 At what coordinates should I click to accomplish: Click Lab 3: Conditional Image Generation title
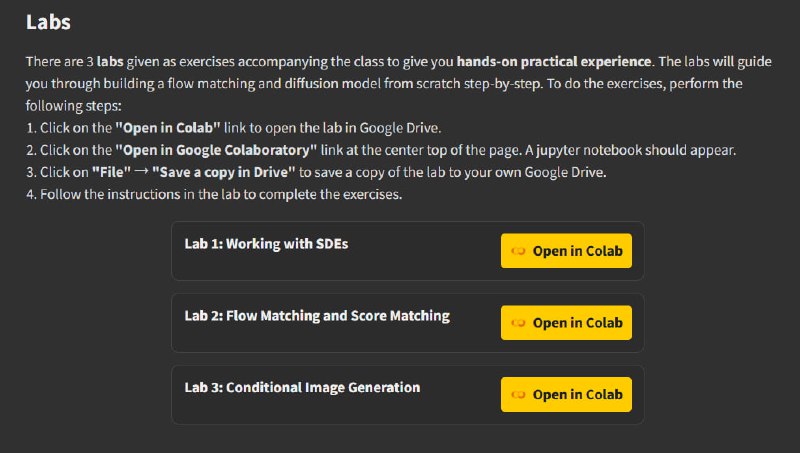click(302, 388)
